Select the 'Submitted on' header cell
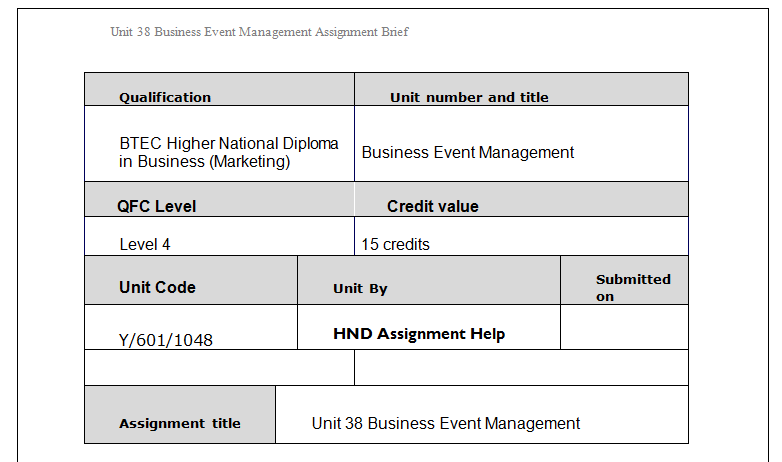The image size is (782, 462). (x=624, y=280)
